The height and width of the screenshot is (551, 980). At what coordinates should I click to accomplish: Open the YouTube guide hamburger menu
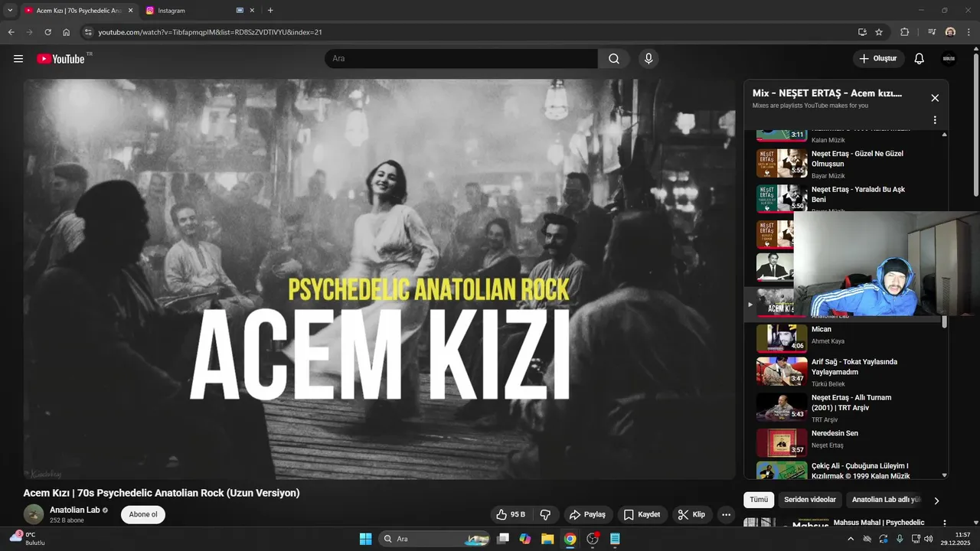coord(18,59)
